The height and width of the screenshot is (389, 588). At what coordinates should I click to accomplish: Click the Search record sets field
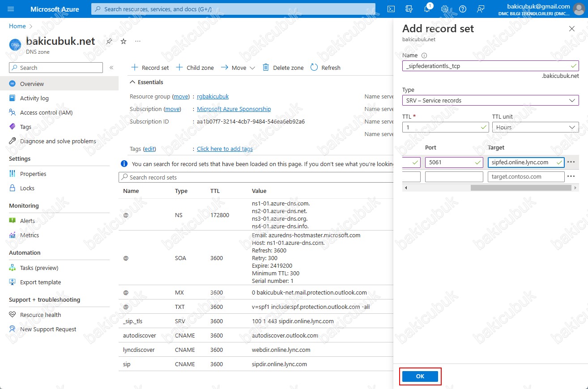(255, 177)
